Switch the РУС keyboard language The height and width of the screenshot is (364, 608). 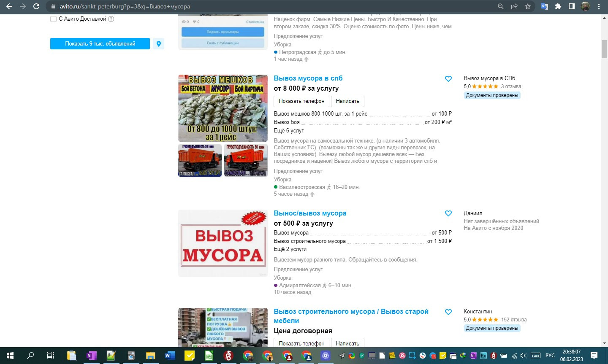point(550,356)
